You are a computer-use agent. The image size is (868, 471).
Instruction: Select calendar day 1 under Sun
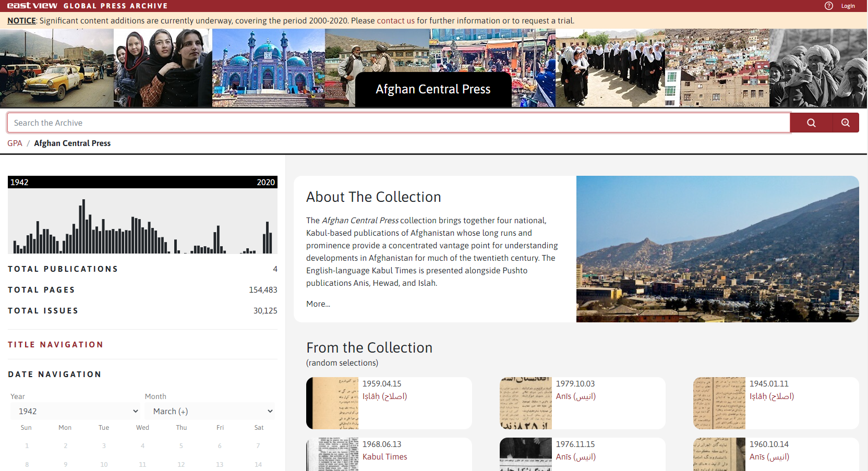click(x=27, y=445)
